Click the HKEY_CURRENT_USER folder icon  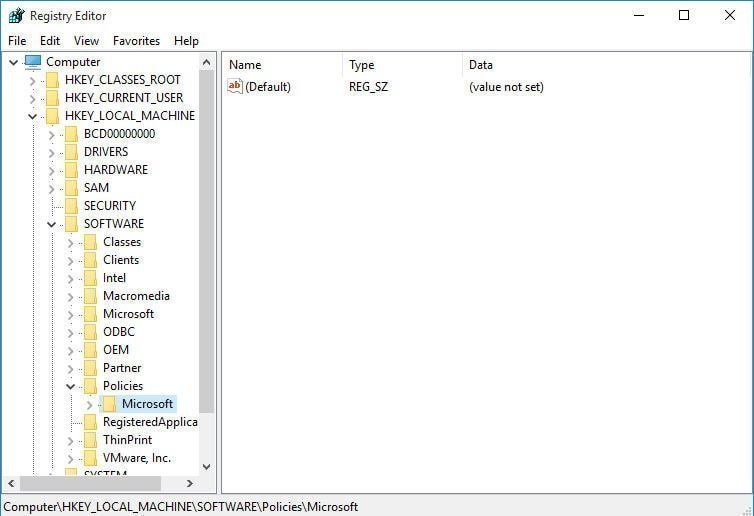pyautogui.click(x=52, y=98)
